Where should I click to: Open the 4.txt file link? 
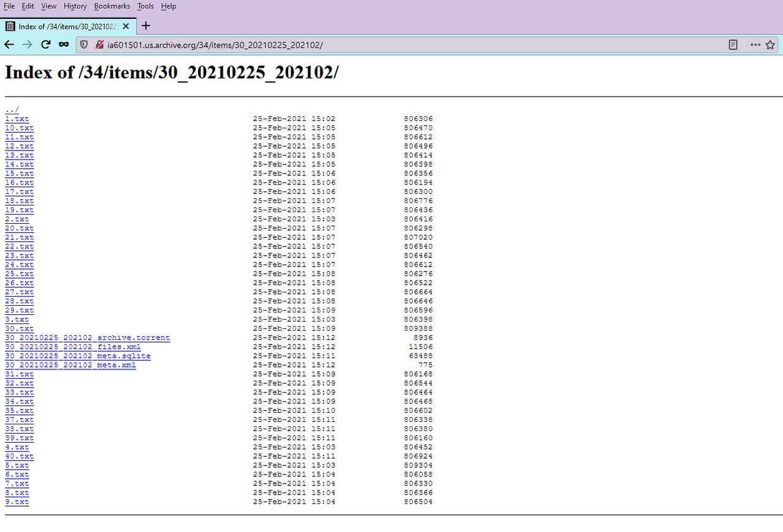17,447
